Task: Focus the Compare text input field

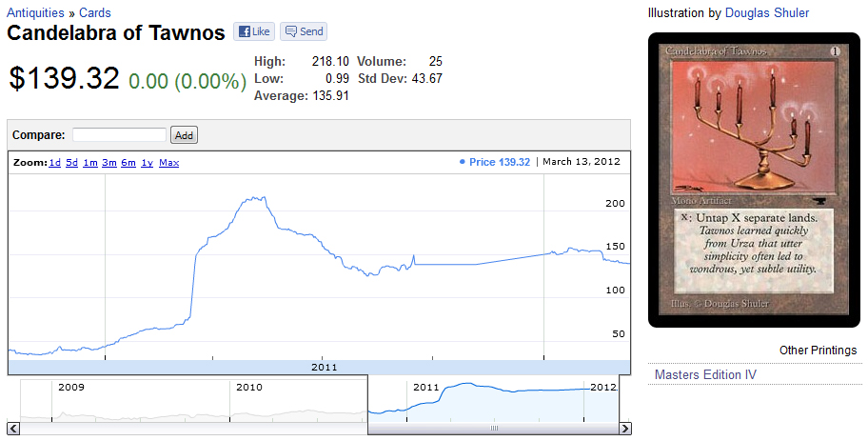Action: coord(119,135)
